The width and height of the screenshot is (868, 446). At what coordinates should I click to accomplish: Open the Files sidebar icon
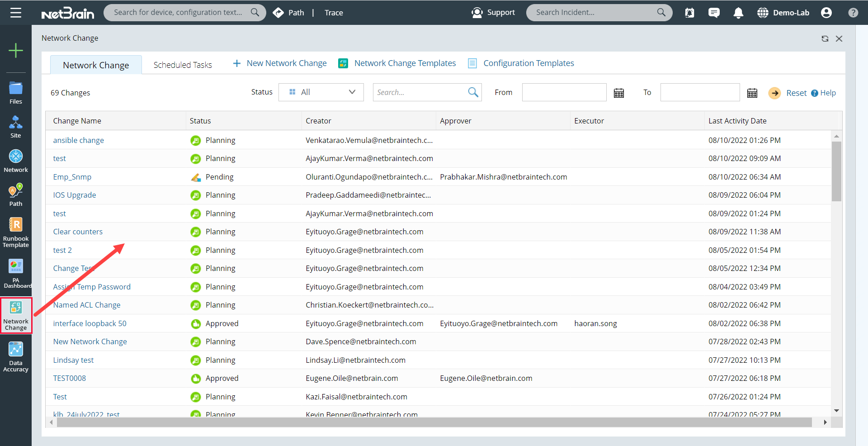[x=16, y=93]
